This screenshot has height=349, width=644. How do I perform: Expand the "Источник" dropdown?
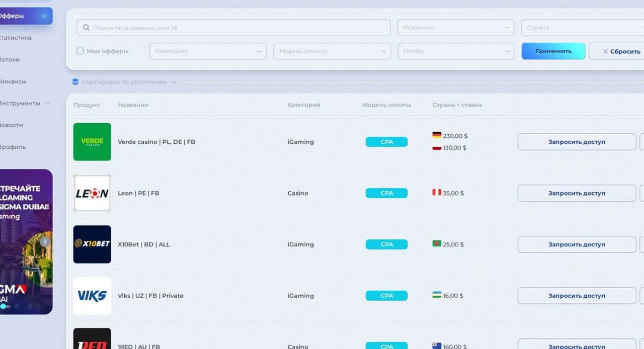(455, 28)
